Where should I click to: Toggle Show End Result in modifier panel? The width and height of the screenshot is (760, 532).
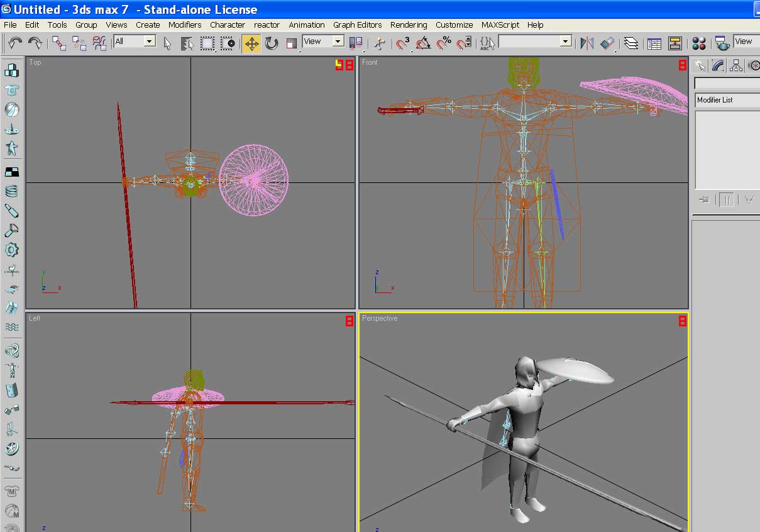point(726,200)
